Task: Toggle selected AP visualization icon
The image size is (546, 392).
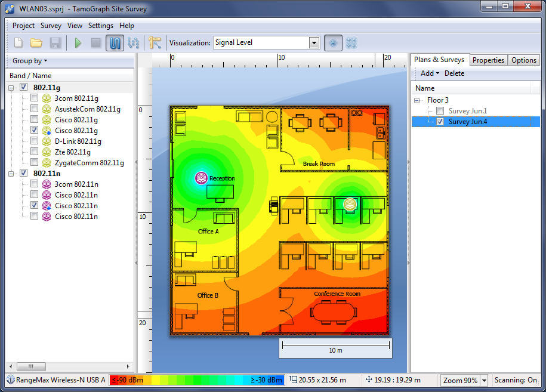Action: pyautogui.click(x=333, y=43)
